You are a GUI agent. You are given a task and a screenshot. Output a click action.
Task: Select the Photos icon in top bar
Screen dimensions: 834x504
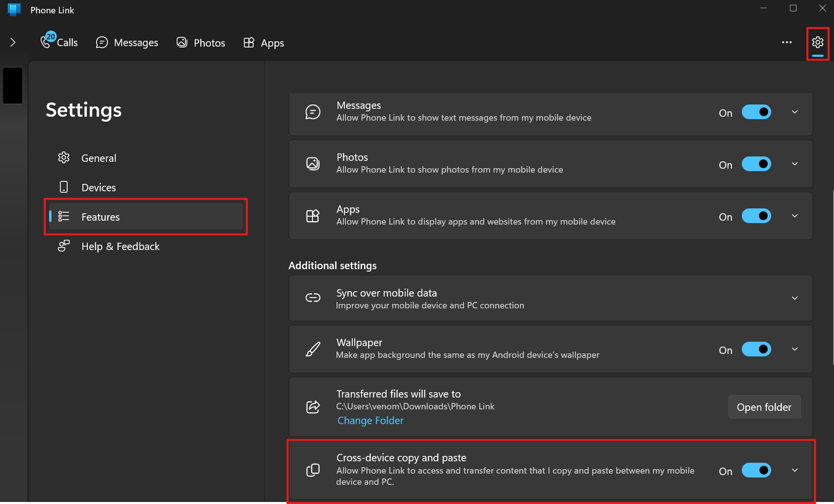(x=181, y=42)
